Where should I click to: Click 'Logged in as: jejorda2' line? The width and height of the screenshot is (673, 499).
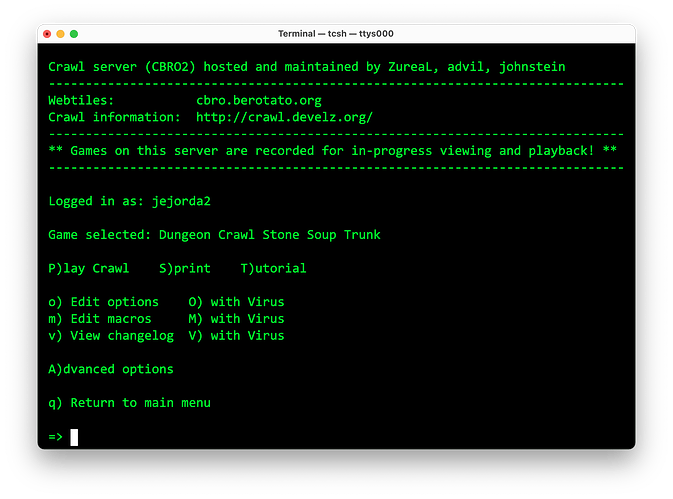pos(130,201)
